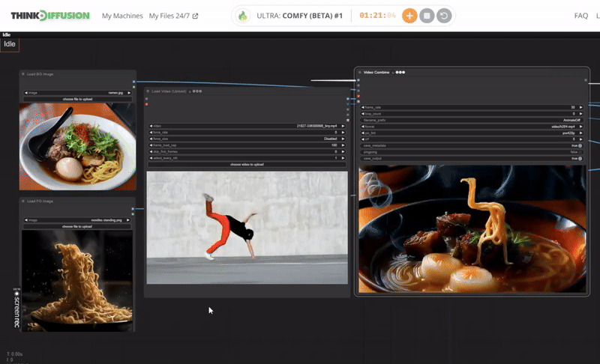This screenshot has width=600, height=364.
Task: Click choose video to upload button
Action: (247, 164)
